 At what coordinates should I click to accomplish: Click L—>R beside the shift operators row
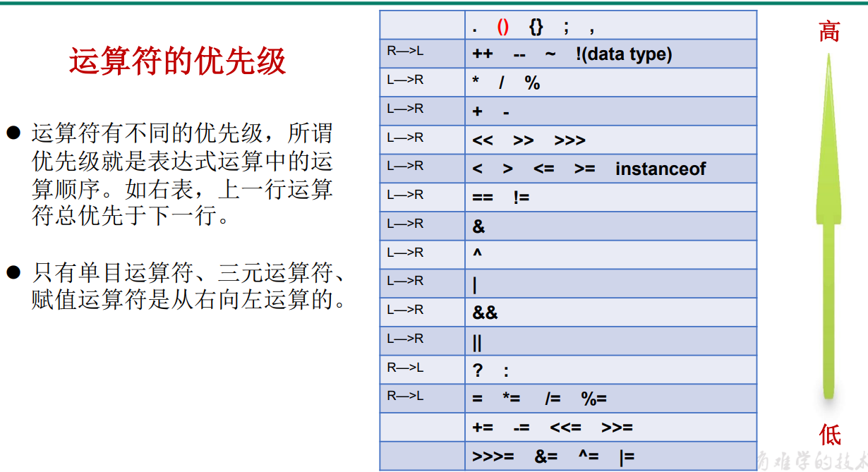click(x=405, y=138)
